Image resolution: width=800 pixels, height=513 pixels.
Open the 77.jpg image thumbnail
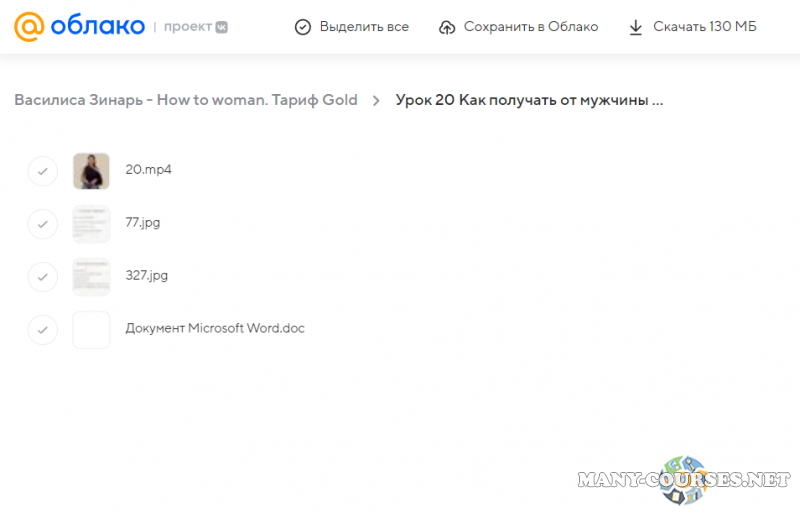tap(91, 224)
